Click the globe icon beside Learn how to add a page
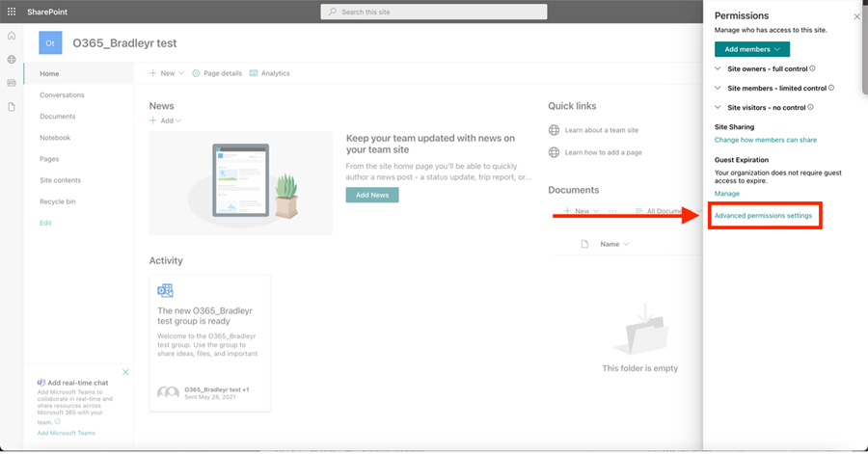The height and width of the screenshot is (454, 868). pos(554,152)
